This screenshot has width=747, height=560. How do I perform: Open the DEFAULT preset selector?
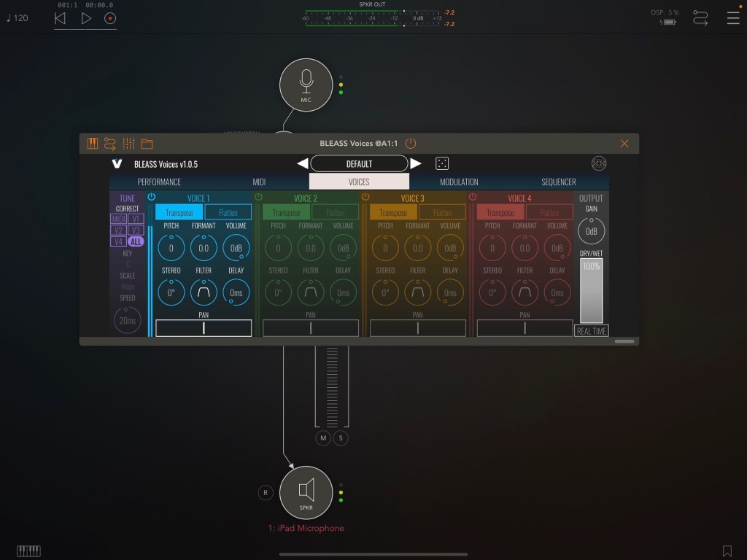pyautogui.click(x=359, y=163)
